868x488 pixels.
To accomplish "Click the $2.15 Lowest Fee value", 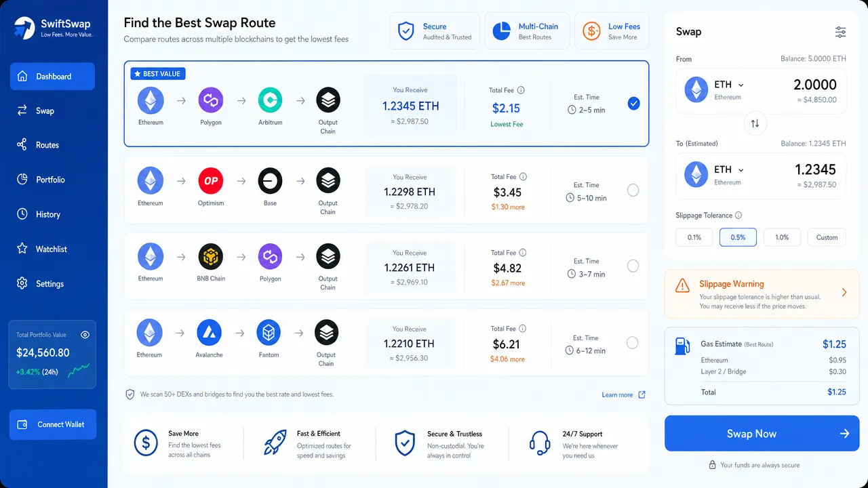I will coord(506,108).
